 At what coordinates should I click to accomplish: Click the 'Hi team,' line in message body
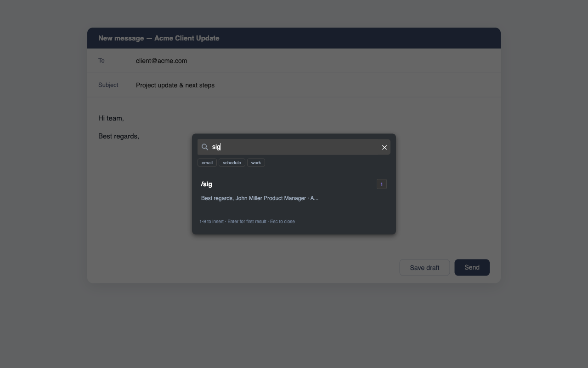pos(111,118)
